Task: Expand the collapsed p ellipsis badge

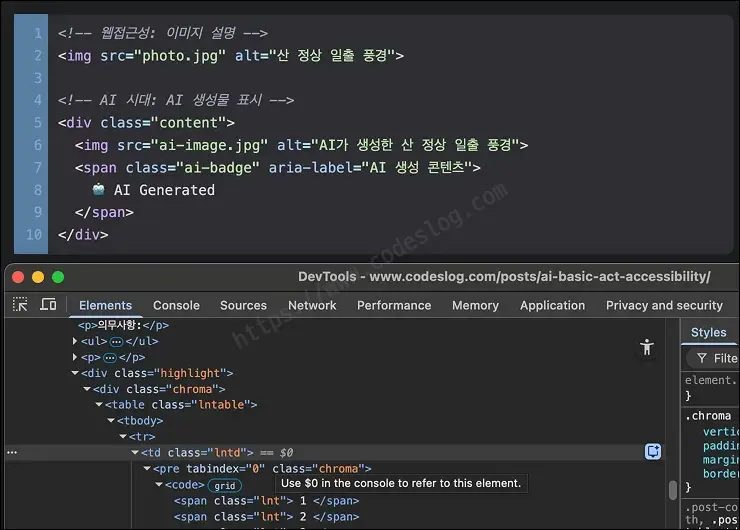Action: coord(109,358)
